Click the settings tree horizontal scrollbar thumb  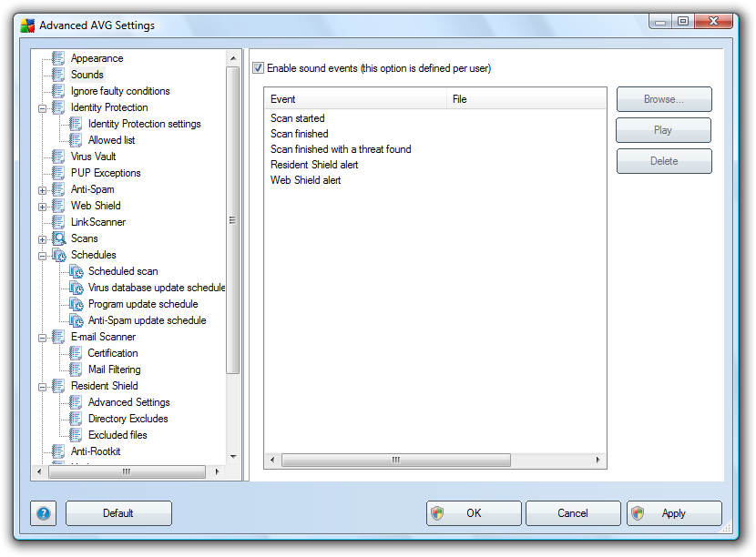(128, 471)
